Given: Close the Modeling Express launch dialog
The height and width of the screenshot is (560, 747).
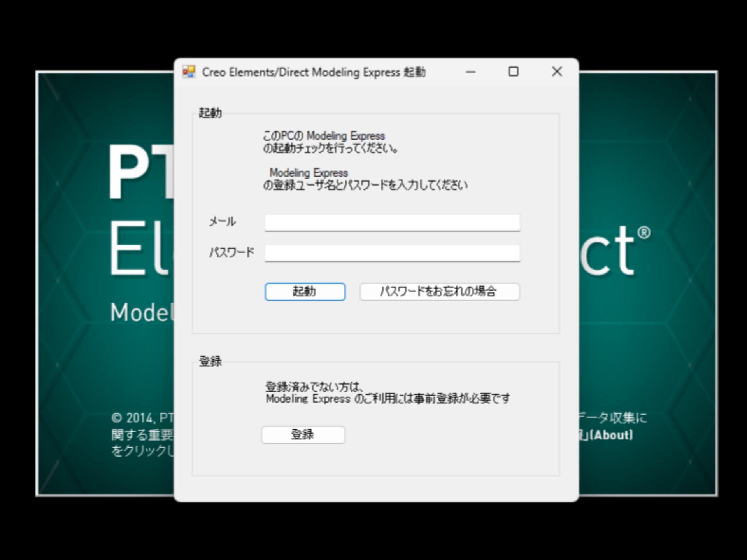Looking at the screenshot, I should click(557, 72).
